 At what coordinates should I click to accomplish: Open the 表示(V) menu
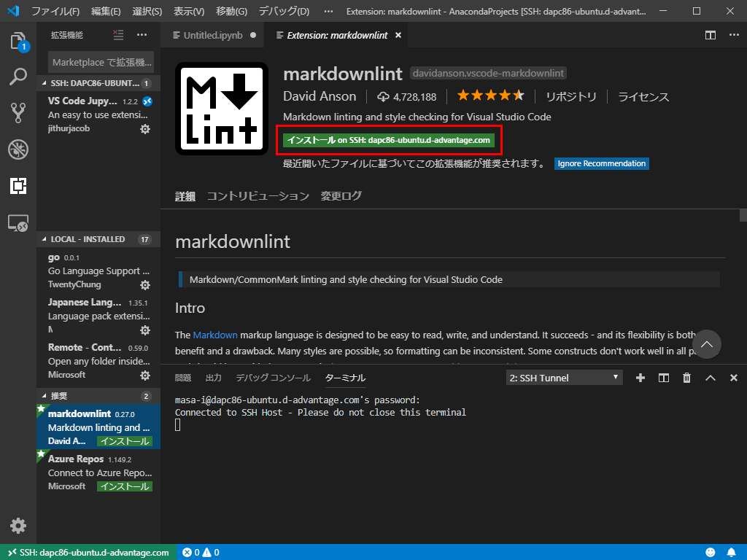[x=189, y=11]
